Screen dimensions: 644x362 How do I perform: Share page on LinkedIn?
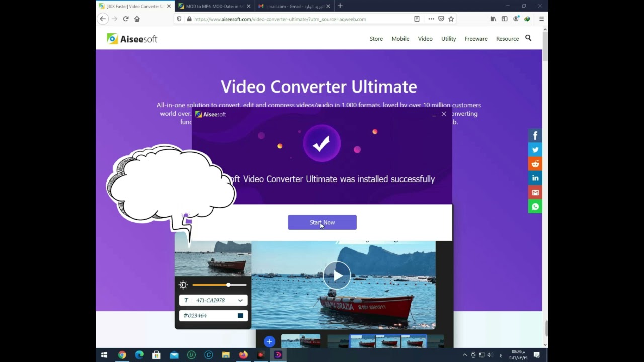(x=535, y=178)
